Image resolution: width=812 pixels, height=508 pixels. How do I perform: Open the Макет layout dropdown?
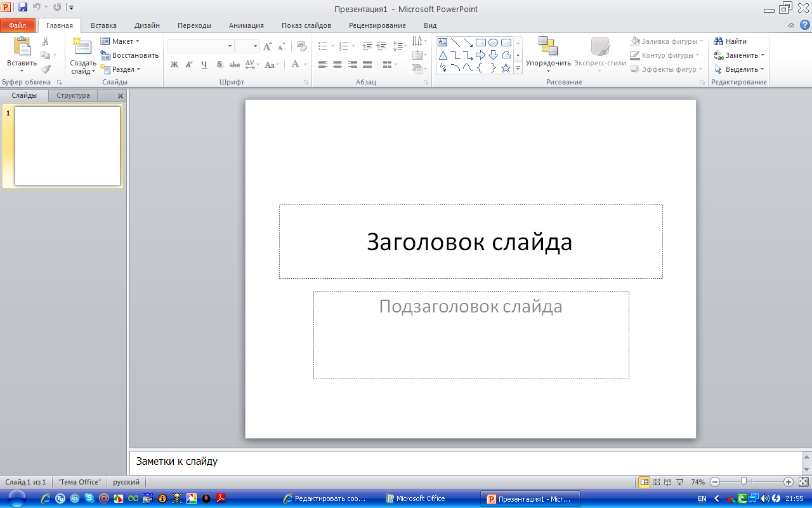[x=120, y=41]
